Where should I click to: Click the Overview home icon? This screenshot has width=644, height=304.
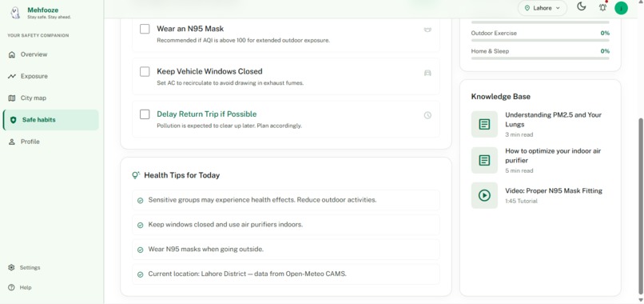coord(12,54)
